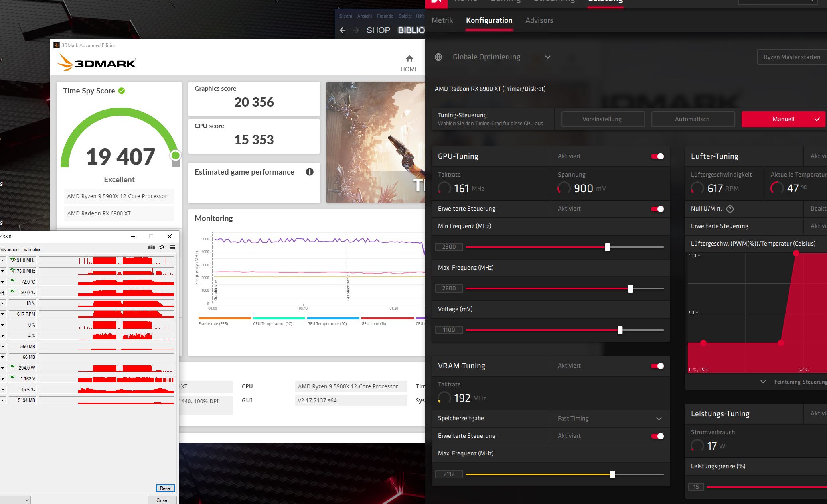Image resolution: width=827 pixels, height=504 pixels.
Task: Click the Automatisch tuning button
Action: pyautogui.click(x=693, y=119)
